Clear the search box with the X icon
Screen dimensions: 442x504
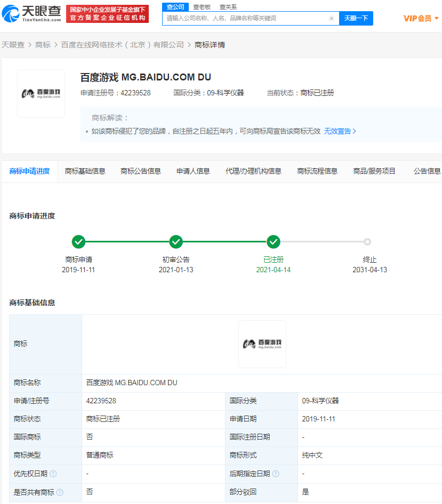(331, 18)
